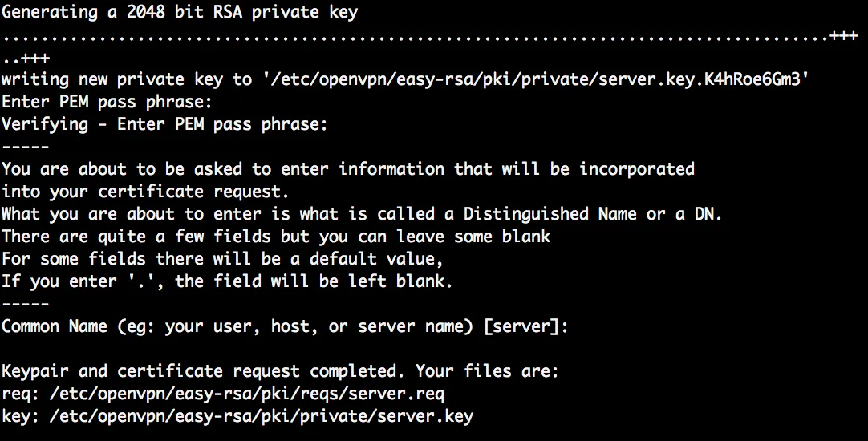Click the 'Verifying - Enter PEM pass phrase:' prompt
The width and height of the screenshot is (868, 441).
[164, 124]
